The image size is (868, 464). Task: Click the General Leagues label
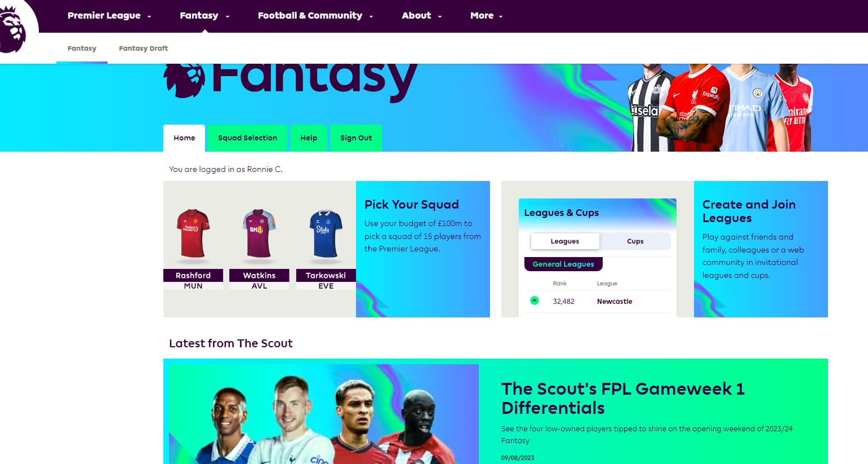click(563, 264)
